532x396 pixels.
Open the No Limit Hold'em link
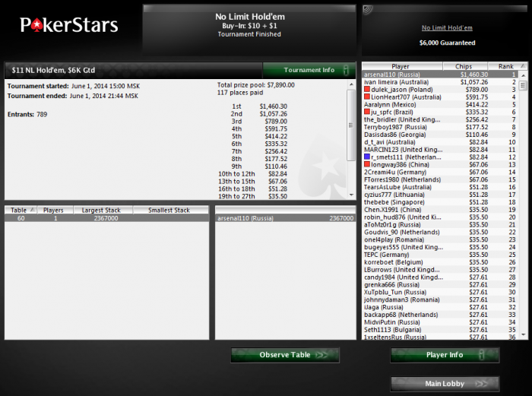[x=447, y=28]
